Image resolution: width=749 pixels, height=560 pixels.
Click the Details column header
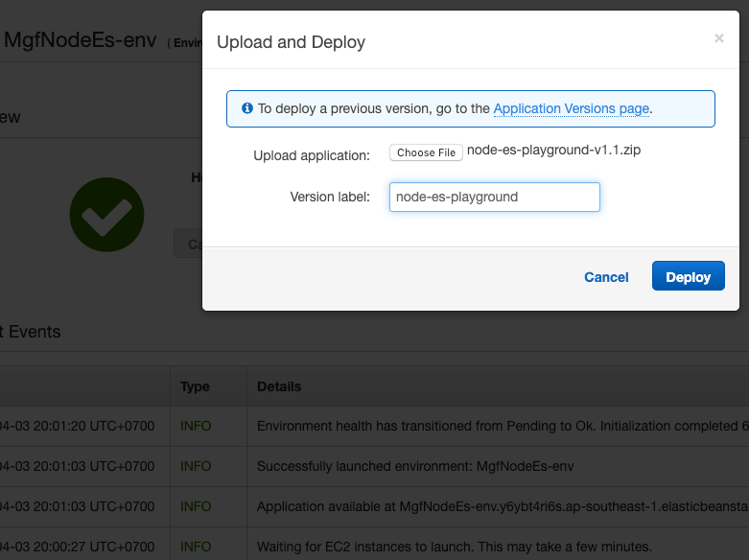(279, 386)
